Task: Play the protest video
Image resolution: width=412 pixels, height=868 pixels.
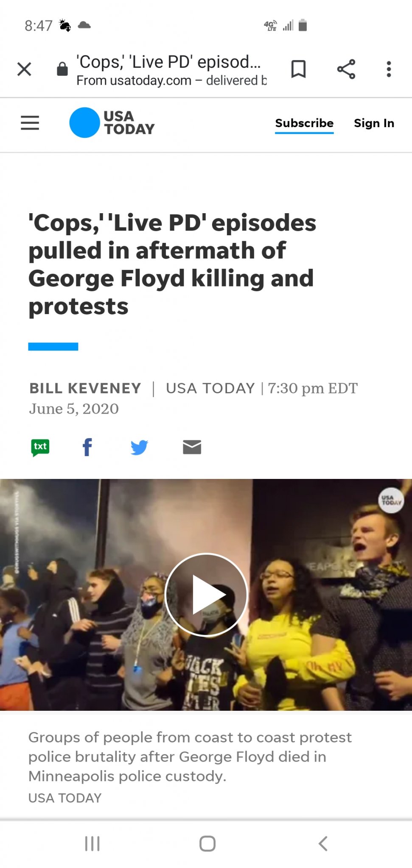Action: coord(206,595)
